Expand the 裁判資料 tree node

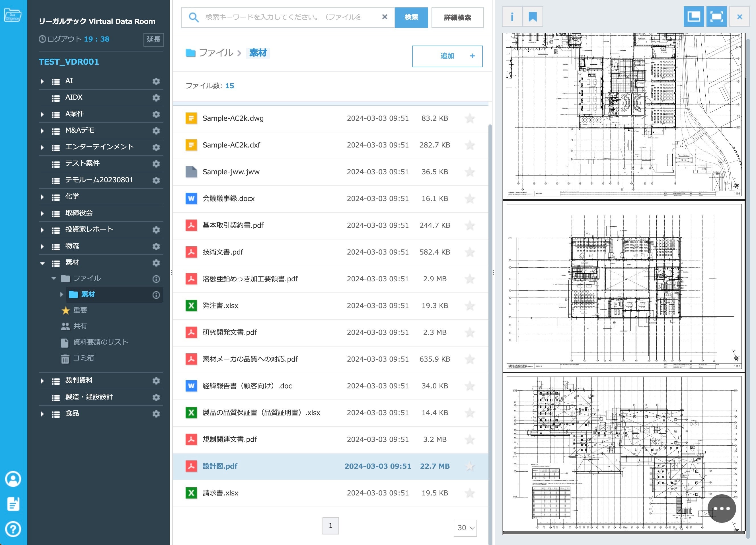(x=42, y=381)
